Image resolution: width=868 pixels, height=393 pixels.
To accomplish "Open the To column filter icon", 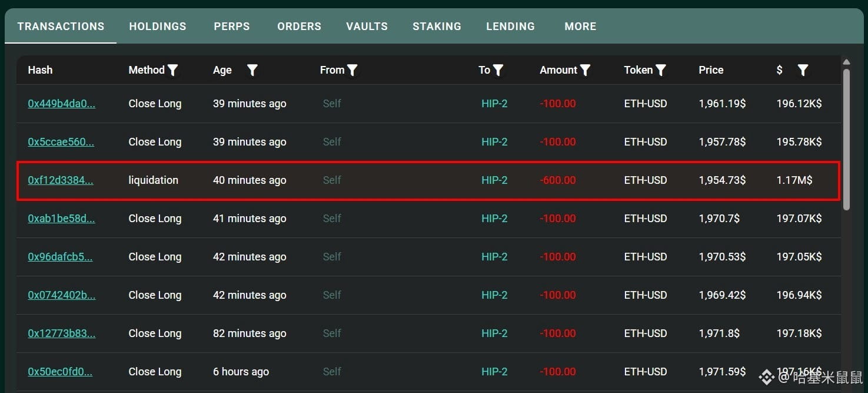I will point(498,70).
